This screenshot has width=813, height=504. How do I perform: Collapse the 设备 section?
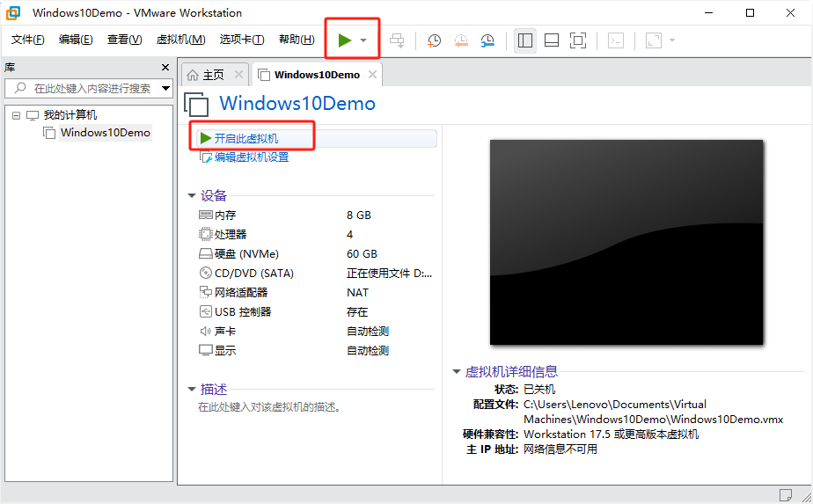[192, 195]
